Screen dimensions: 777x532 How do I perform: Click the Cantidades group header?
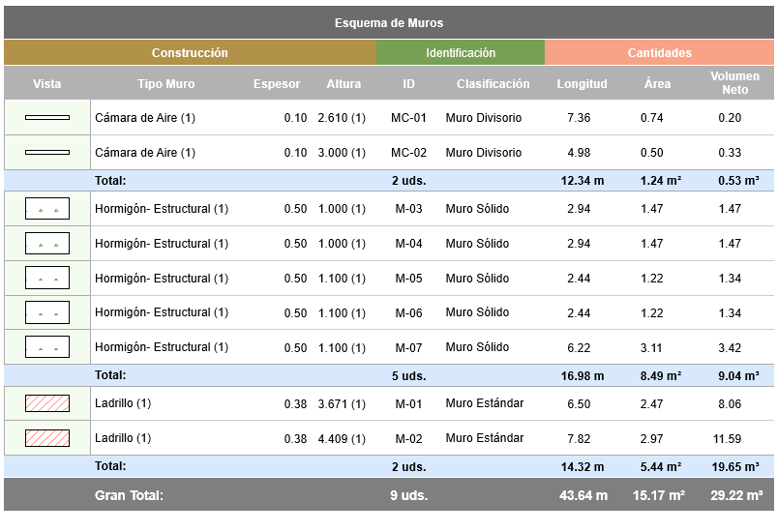coord(660,53)
